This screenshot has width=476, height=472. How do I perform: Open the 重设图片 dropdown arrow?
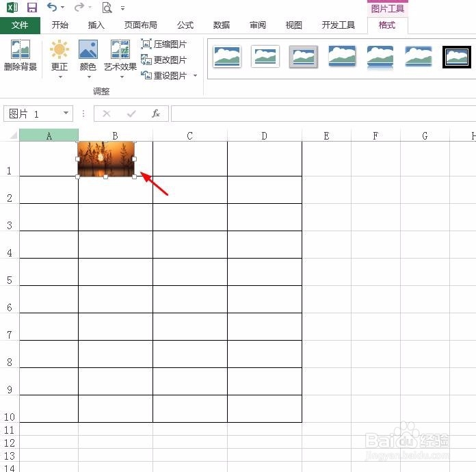(195, 75)
